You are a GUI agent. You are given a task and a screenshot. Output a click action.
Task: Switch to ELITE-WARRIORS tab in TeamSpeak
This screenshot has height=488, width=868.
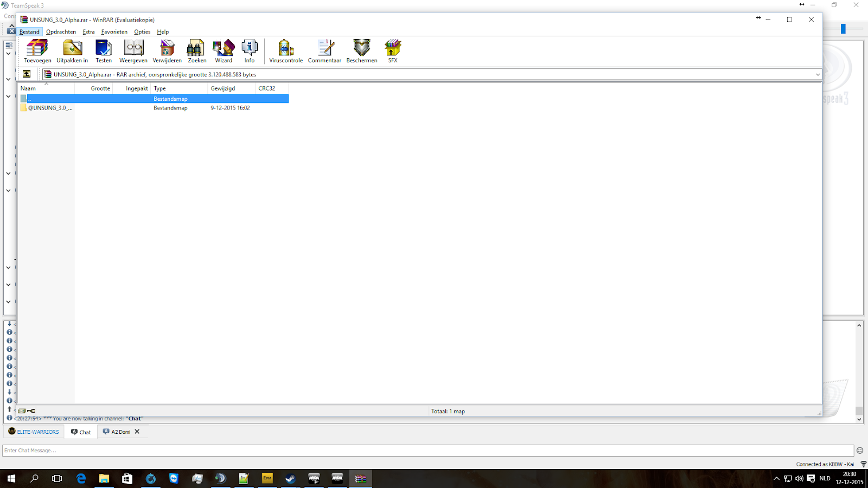click(x=34, y=432)
